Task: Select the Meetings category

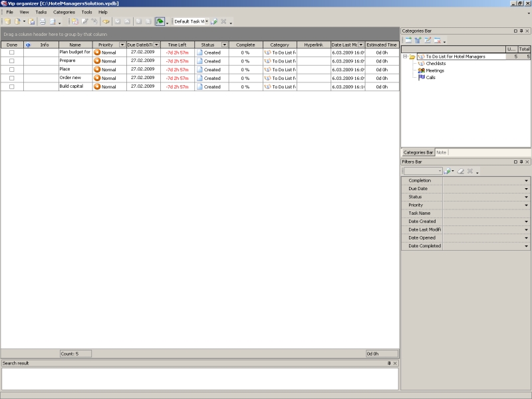Action: (x=434, y=70)
